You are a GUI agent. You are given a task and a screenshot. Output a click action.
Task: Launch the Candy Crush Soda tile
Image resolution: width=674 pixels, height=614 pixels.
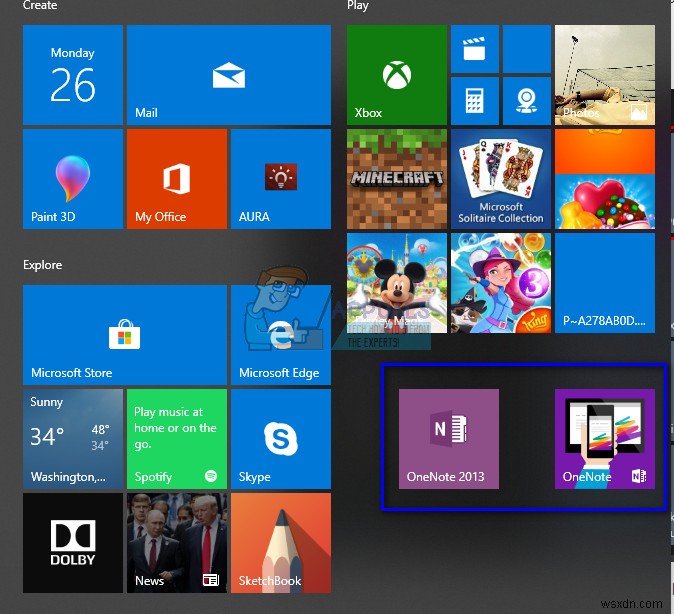[605, 179]
